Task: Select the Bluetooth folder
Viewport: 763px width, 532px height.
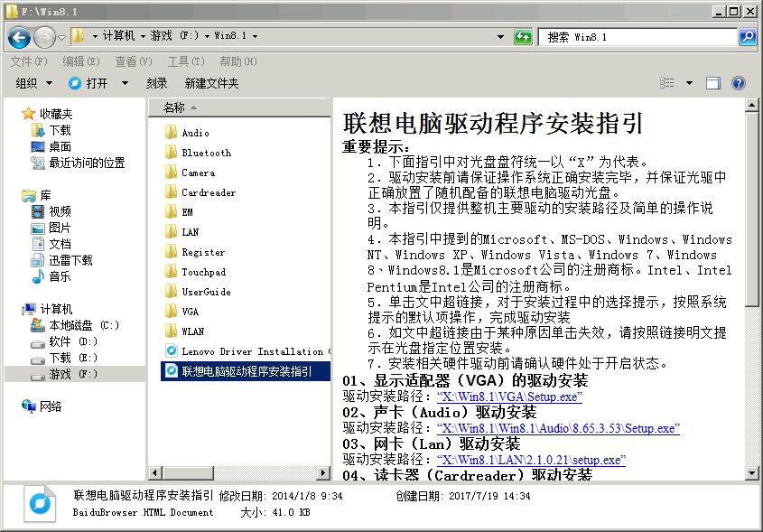Action: (198, 153)
